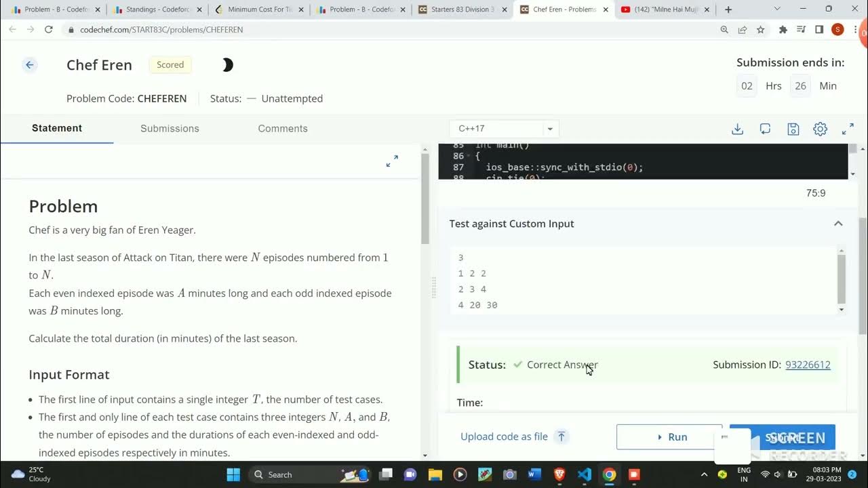The image size is (868, 488).
Task: Collapse the Test against Custom Input section
Action: [x=838, y=224]
